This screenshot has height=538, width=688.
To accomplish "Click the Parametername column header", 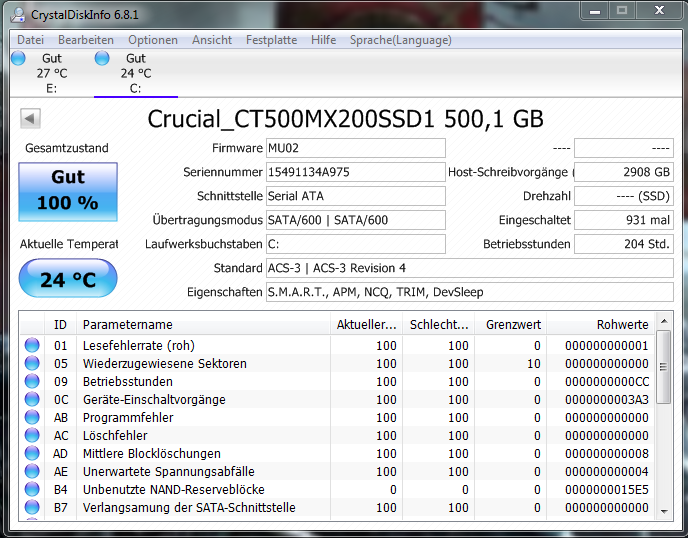I will pos(203,325).
